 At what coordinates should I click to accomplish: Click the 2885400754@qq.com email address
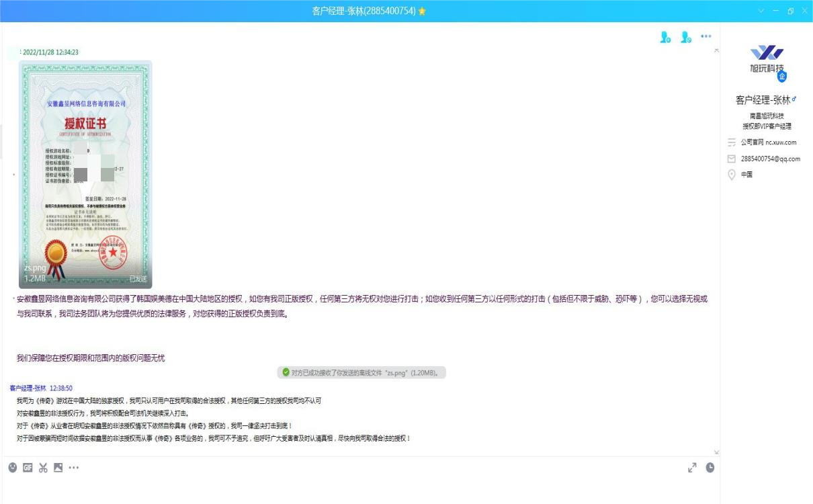pos(771,159)
